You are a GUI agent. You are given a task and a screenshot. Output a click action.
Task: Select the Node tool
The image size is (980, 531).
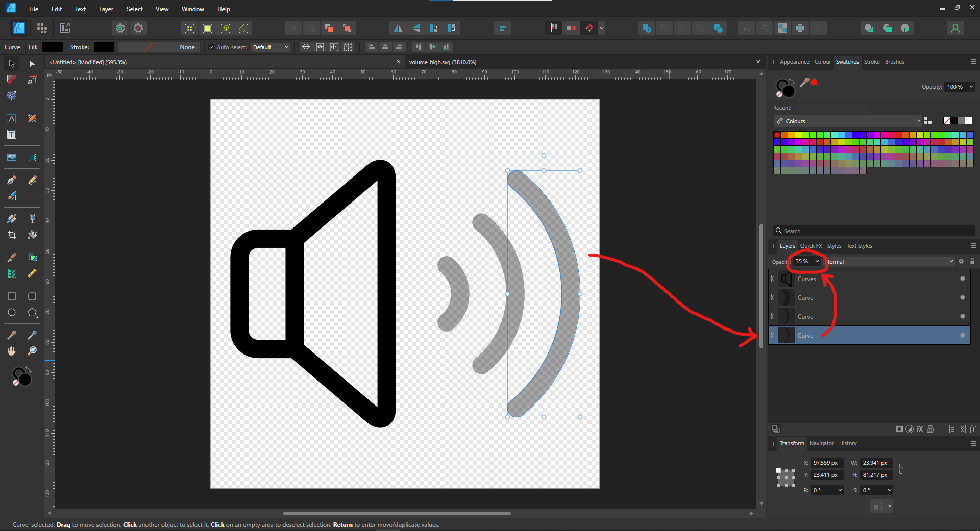pos(32,64)
